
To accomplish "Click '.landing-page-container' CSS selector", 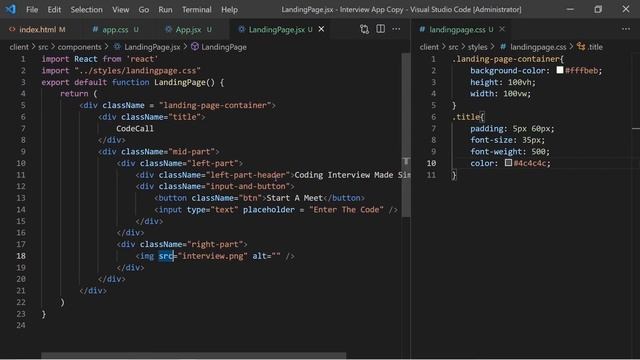I will (x=505, y=59).
